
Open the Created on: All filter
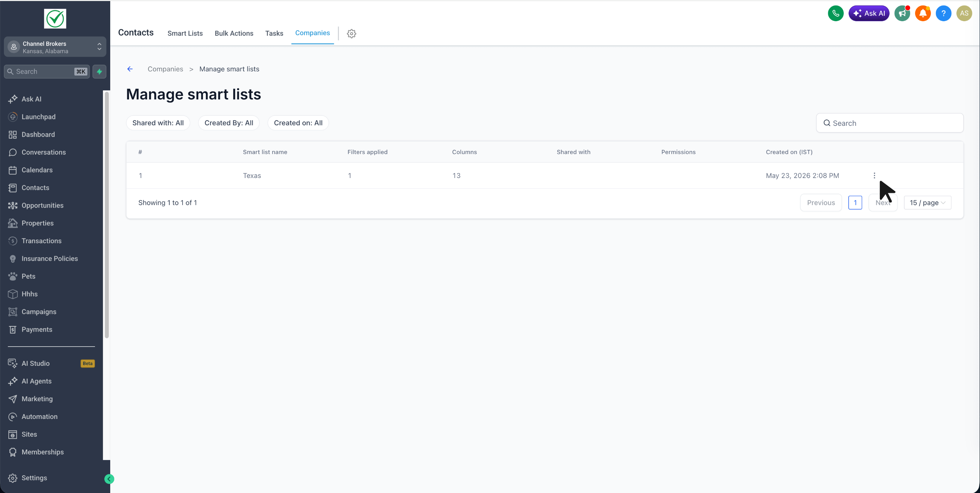[298, 123]
